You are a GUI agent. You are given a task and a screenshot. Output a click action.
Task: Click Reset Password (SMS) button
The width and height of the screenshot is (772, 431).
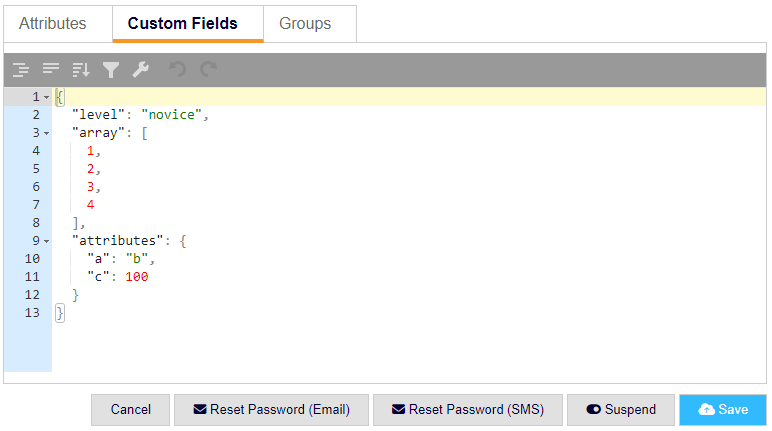pos(468,409)
